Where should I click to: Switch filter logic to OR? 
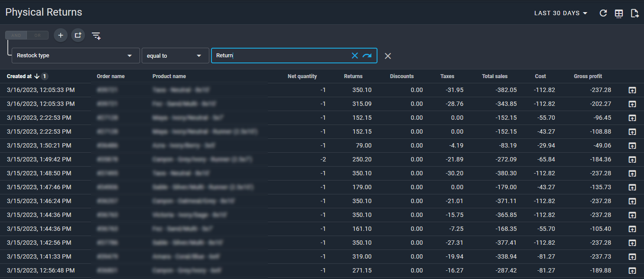tap(38, 36)
